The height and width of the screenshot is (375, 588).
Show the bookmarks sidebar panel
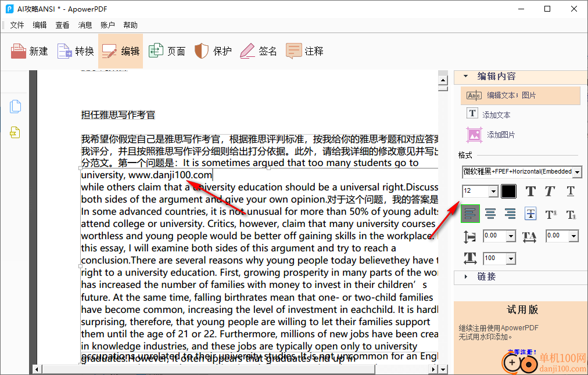15,132
